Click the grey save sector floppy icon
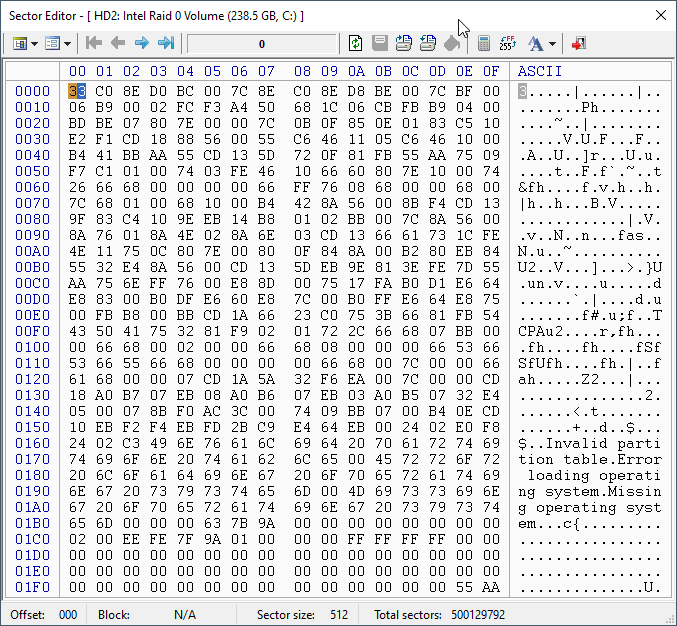Image resolution: width=677 pixels, height=626 pixels. click(x=380, y=43)
